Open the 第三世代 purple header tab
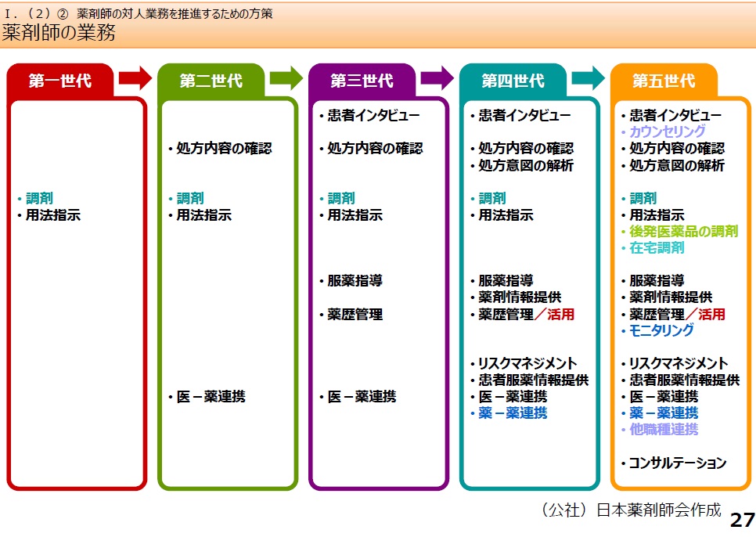This screenshot has width=756, height=537. click(362, 81)
